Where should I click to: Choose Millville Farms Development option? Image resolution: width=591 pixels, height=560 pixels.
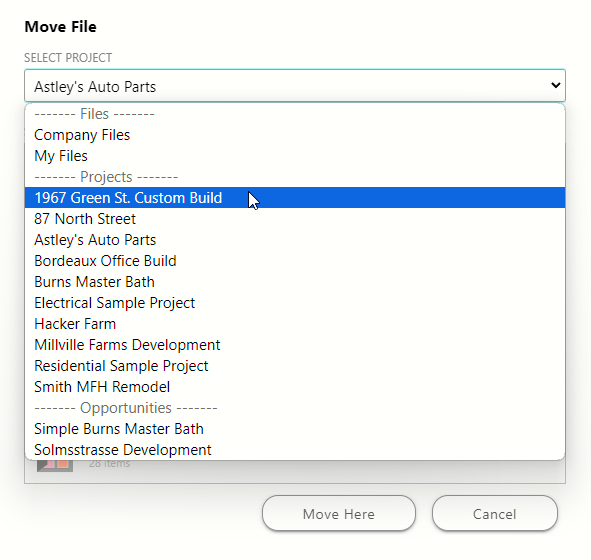point(295,345)
